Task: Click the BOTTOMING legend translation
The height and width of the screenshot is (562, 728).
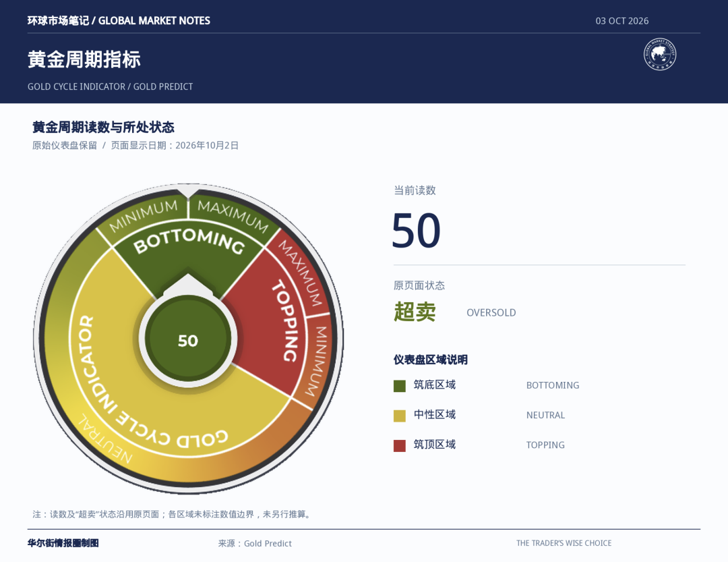Action: tap(553, 385)
